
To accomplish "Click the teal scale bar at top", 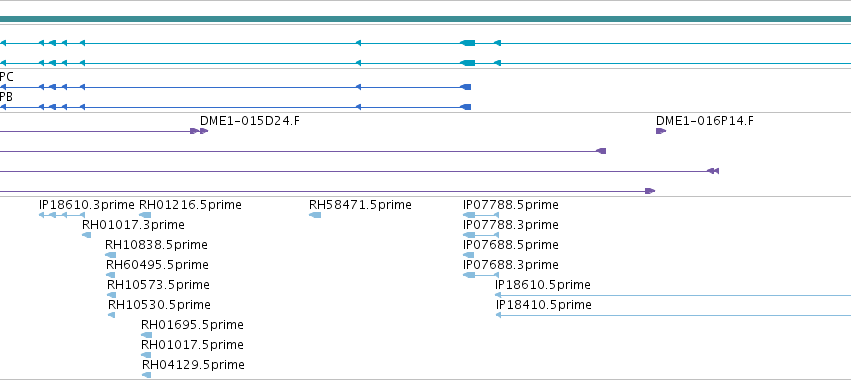I will click(426, 19).
